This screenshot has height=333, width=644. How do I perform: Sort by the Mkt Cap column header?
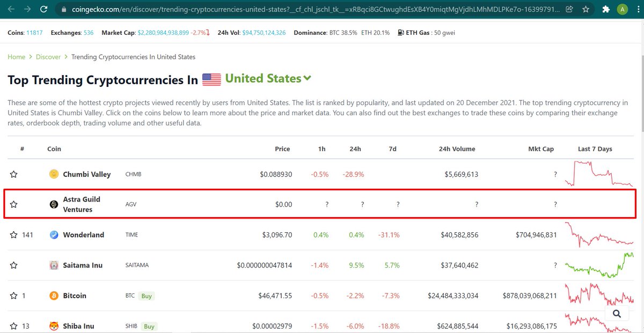(x=541, y=149)
